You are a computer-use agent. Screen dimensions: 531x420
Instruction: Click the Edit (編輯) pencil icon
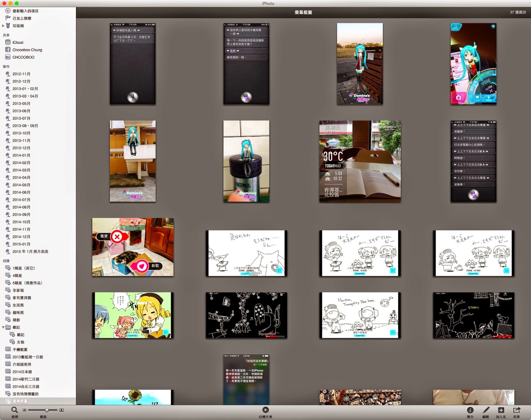click(486, 410)
